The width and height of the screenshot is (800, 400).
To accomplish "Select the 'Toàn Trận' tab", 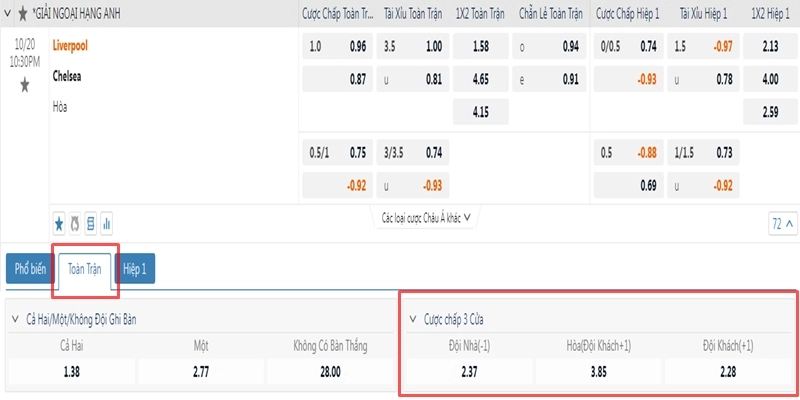I will (85, 269).
